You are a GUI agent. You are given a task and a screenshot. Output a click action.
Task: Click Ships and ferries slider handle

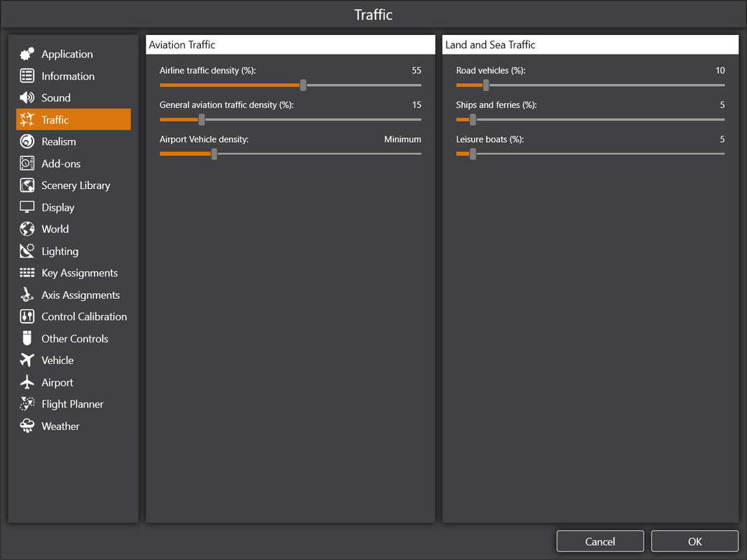tap(473, 120)
